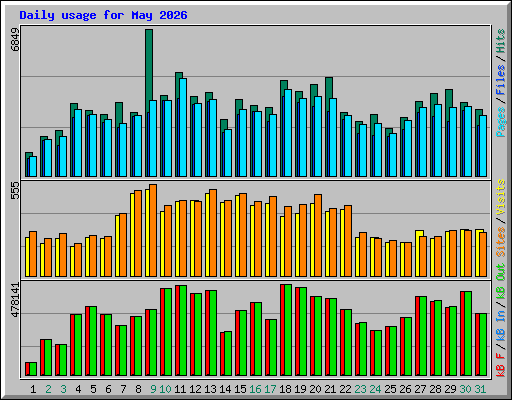This screenshot has width=512, height=400.
Task: Click the 6849 hits axis value
Action: (15, 40)
